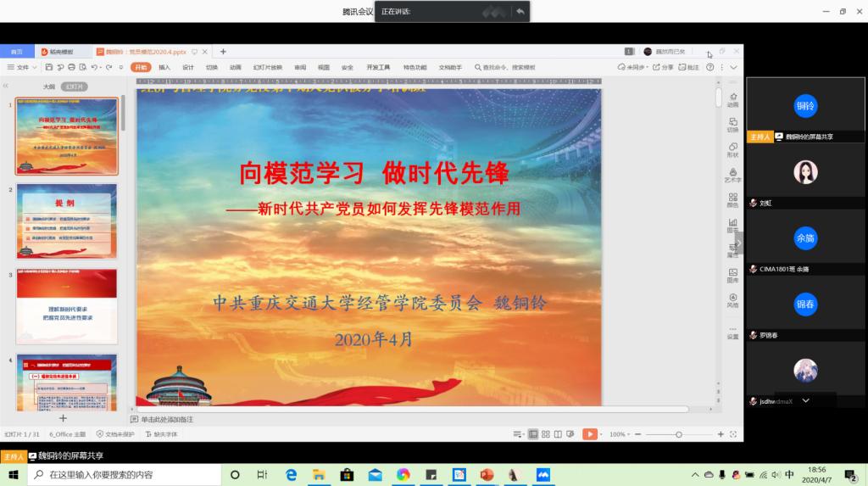Switch to slide sorter view icon

click(x=547, y=434)
